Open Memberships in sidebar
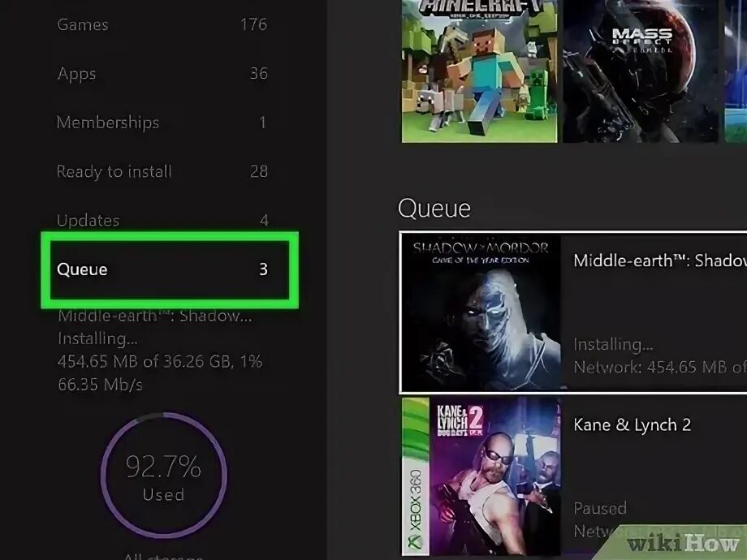Screen dimensions: 747x560 click(162, 123)
